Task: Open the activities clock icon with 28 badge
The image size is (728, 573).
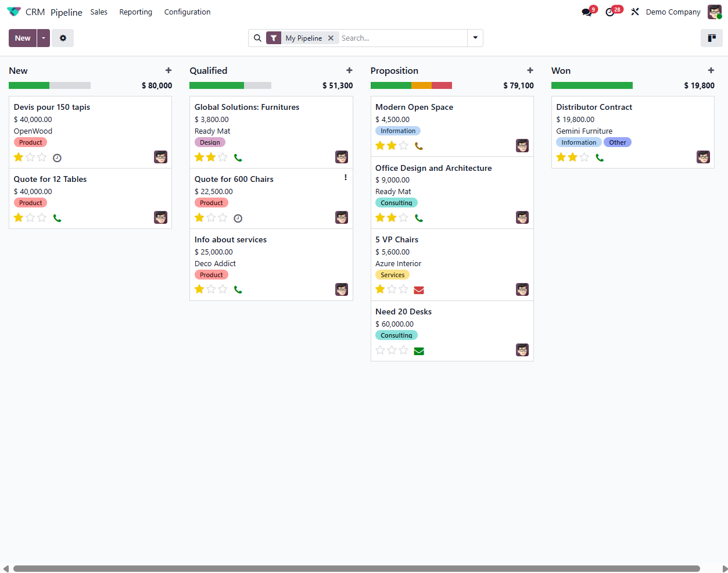Action: click(610, 12)
